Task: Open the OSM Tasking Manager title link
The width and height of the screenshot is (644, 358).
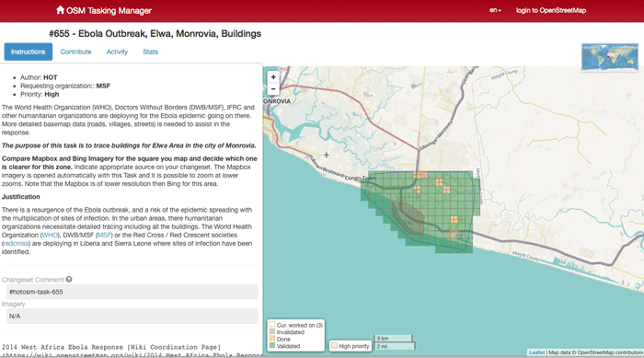Action: 109,11
